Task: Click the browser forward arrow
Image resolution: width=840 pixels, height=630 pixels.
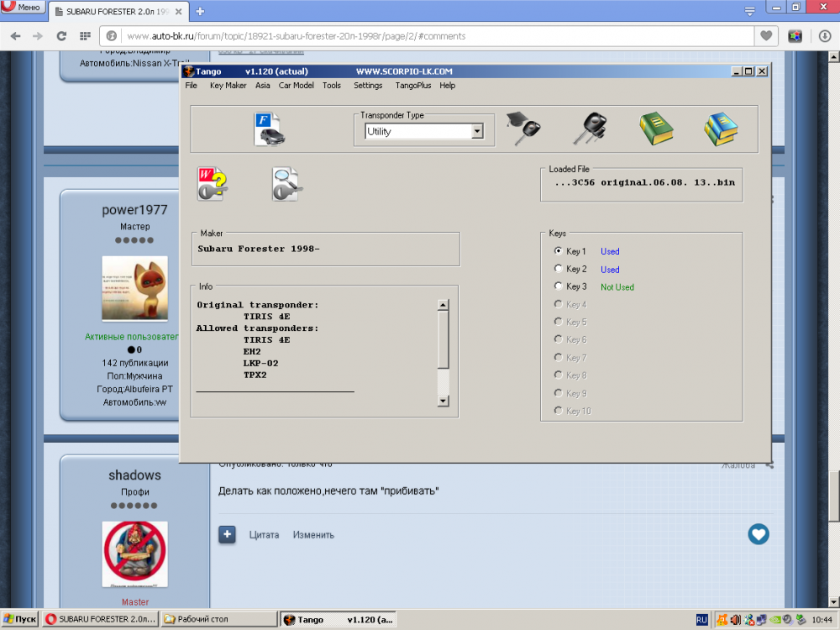Action: tap(38, 36)
